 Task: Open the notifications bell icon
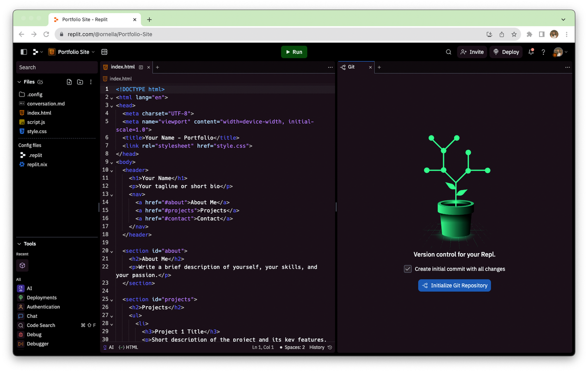[531, 51]
